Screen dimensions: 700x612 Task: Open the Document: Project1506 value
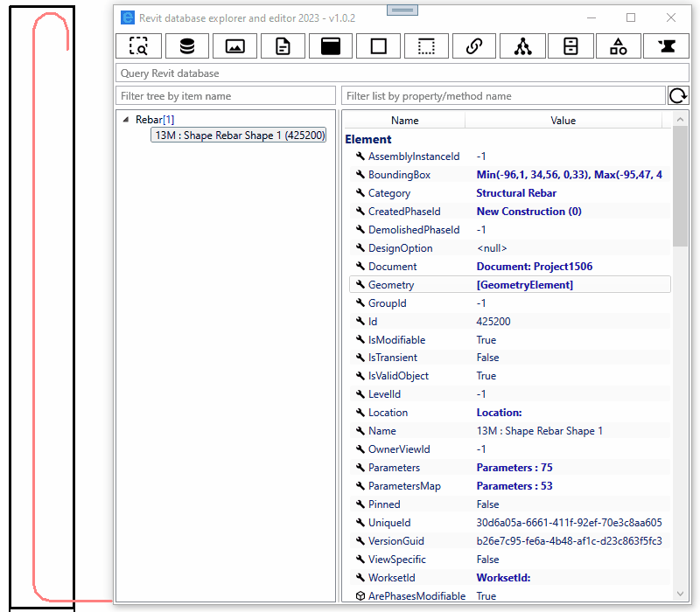[535, 267]
